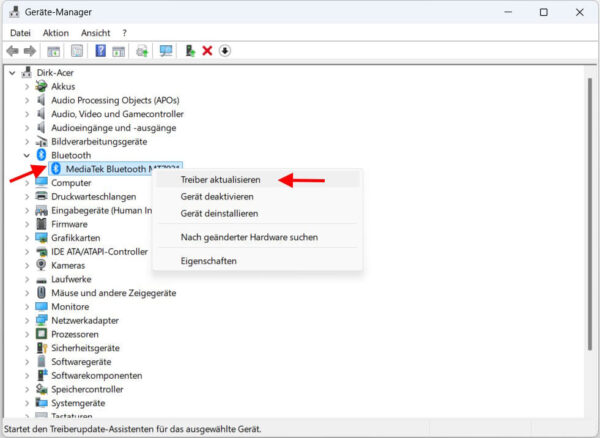Click the Sicherheitsgeräte key icon
Image resolution: width=600 pixels, height=438 pixels.
point(41,348)
